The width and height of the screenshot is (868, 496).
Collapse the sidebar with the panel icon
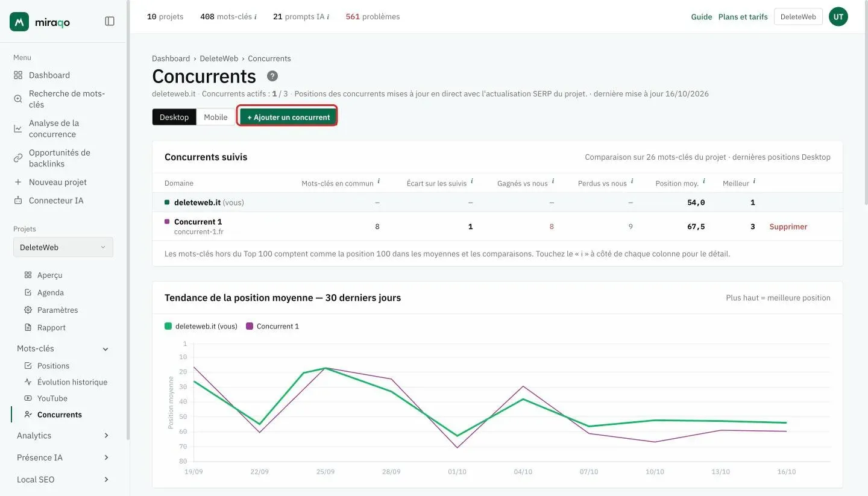point(110,21)
